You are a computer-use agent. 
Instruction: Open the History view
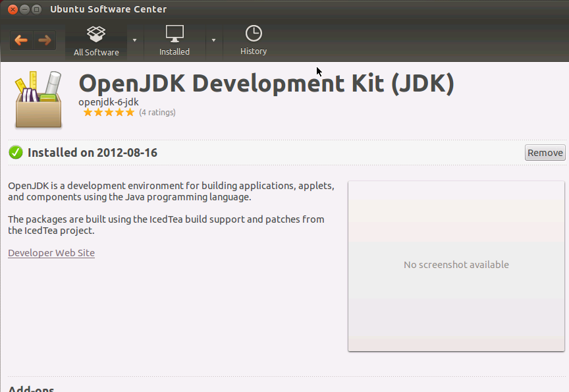pos(254,41)
